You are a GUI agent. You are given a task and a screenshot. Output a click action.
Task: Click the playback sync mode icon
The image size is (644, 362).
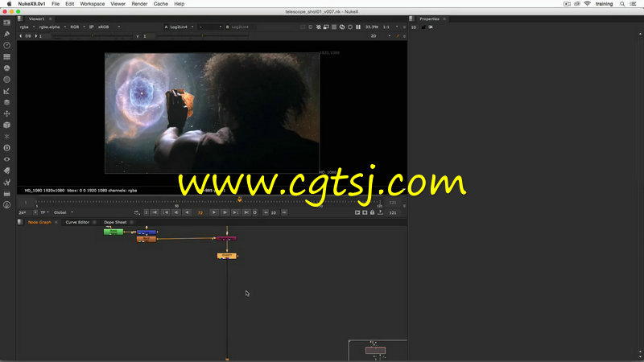point(137,212)
